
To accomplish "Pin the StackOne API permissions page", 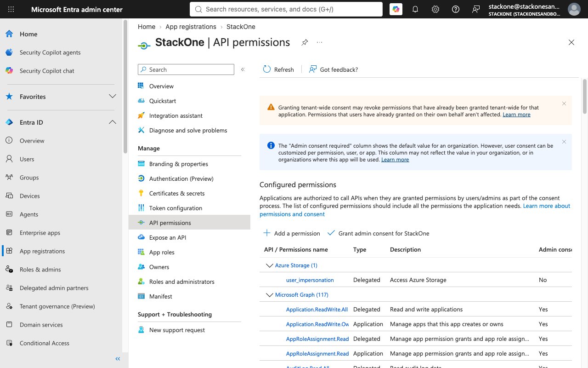I will 305,42.
